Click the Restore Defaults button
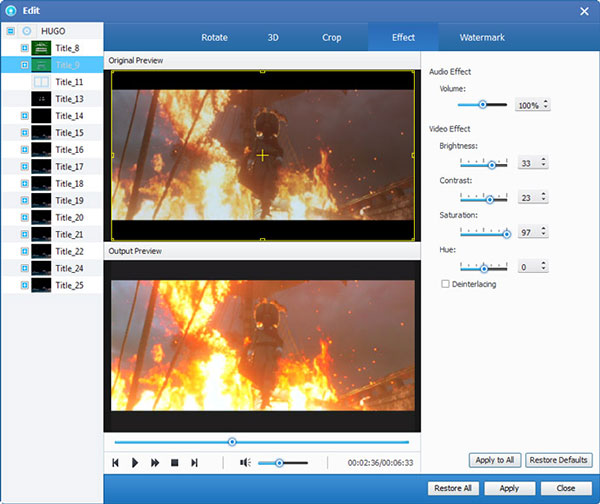This screenshot has width=600, height=504. (x=559, y=460)
